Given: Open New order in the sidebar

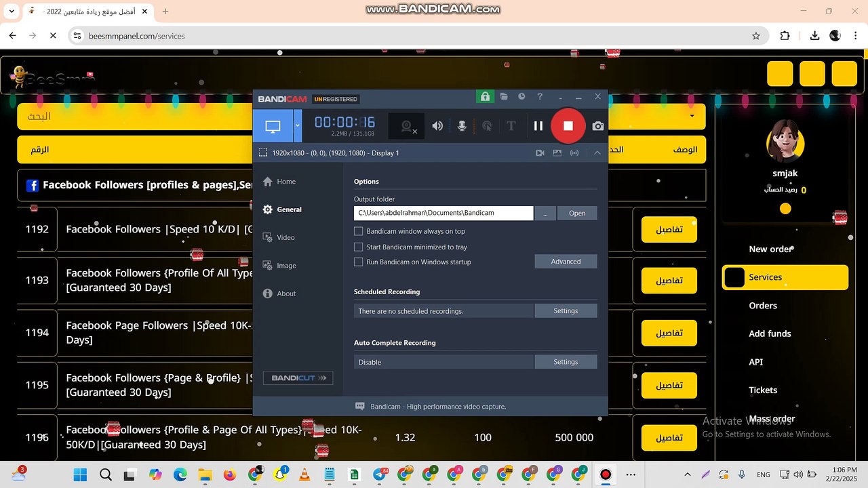Looking at the screenshot, I should [x=770, y=249].
